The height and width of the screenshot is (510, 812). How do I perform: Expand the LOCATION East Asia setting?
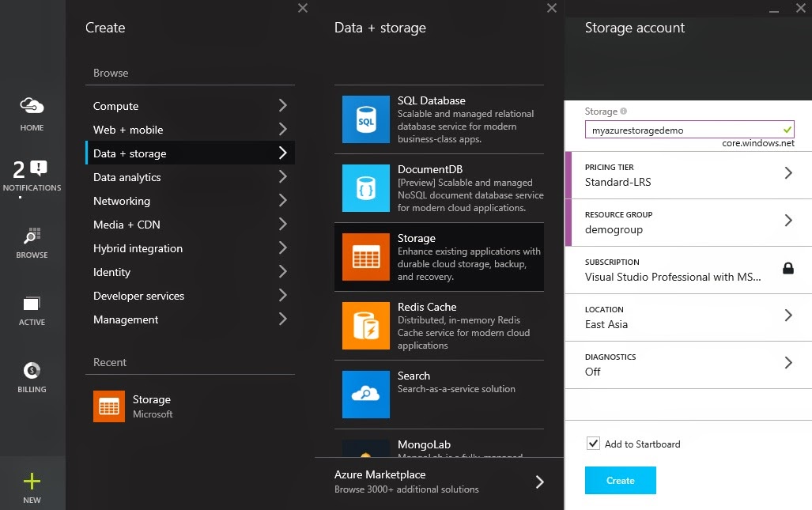pos(688,317)
